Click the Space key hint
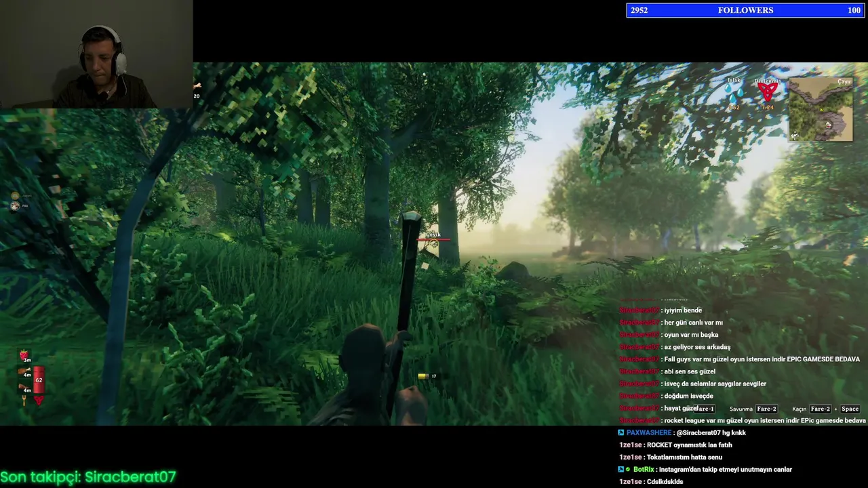This screenshot has width=868, height=488. click(850, 409)
